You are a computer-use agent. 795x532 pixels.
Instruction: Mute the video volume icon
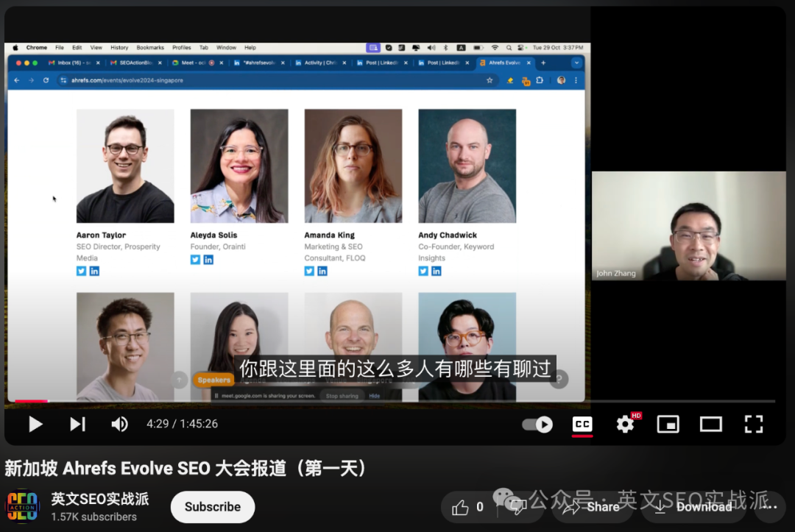(119, 424)
